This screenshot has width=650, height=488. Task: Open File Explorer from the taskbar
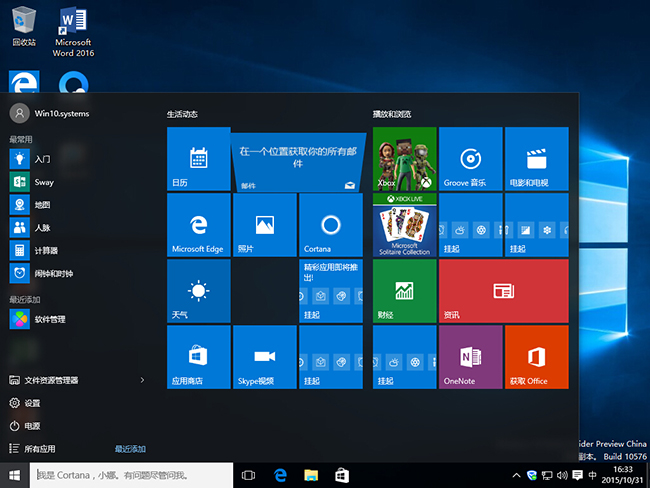[x=311, y=475]
